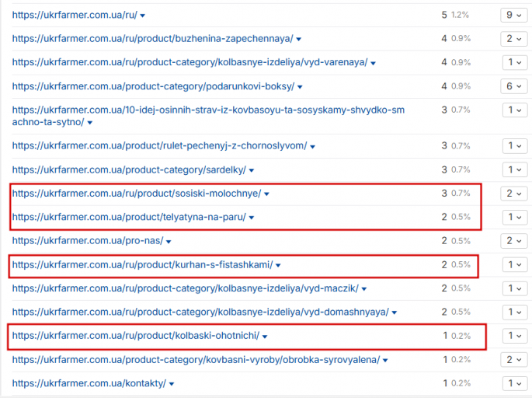Open the pro-nas page link

click(88, 241)
